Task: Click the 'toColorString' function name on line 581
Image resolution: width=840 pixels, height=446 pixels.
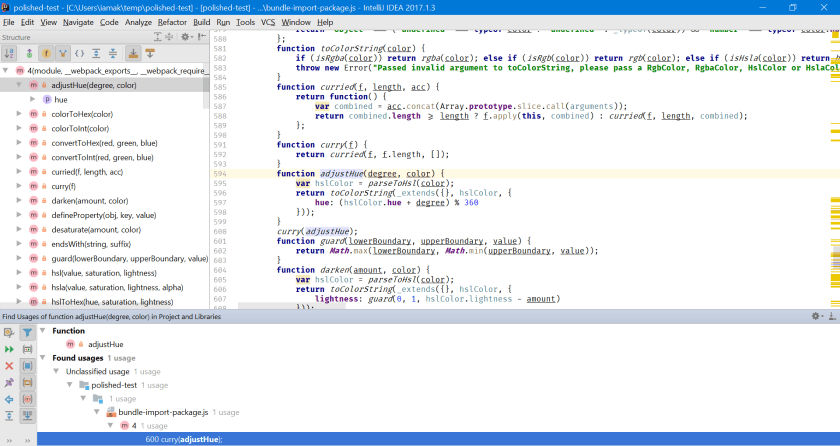Action: tap(352, 48)
